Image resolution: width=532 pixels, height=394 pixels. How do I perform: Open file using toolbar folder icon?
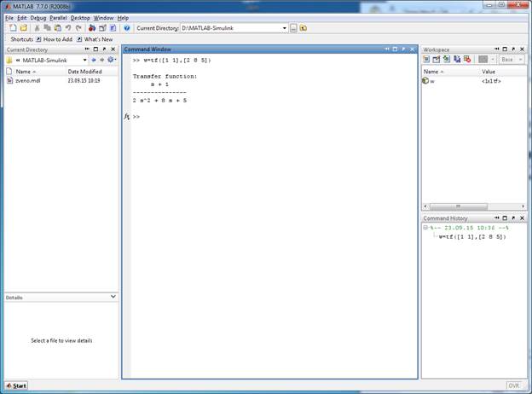23,28
